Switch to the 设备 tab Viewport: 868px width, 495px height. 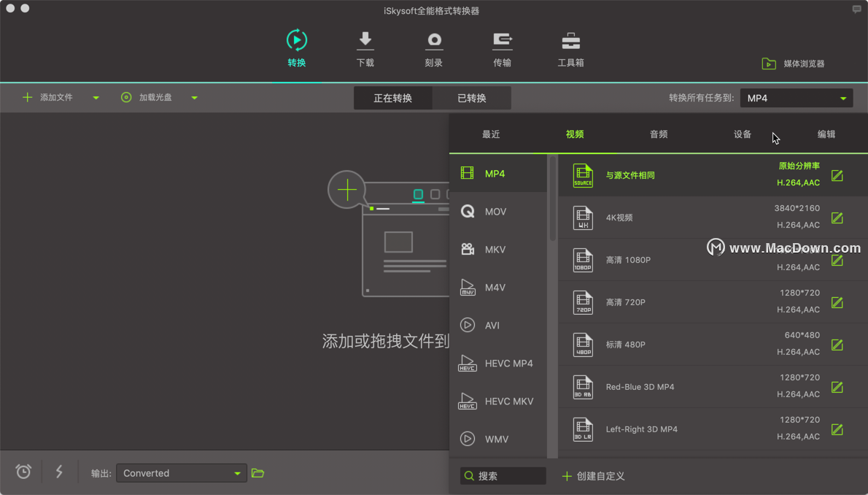click(x=743, y=134)
